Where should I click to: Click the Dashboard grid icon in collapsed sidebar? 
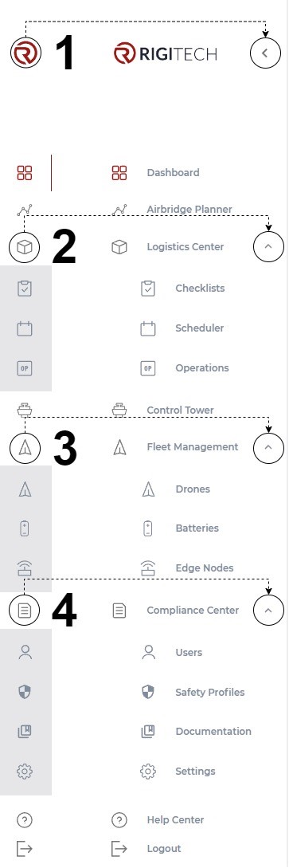(25, 173)
